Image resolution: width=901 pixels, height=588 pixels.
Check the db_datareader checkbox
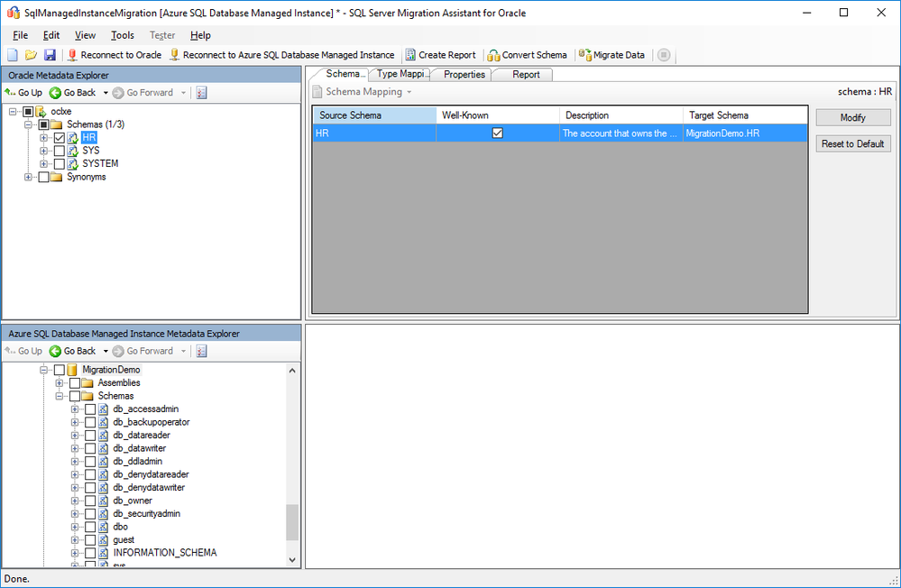pos(90,435)
